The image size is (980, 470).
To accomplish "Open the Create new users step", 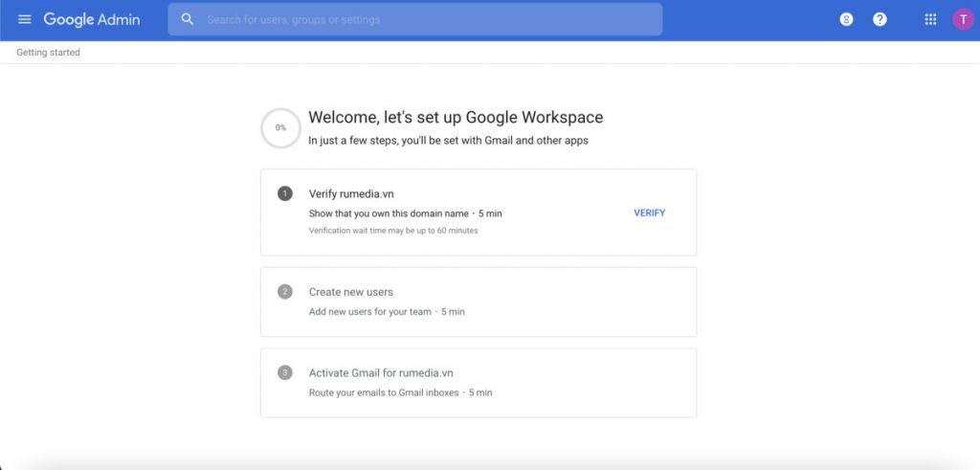I will 479,302.
